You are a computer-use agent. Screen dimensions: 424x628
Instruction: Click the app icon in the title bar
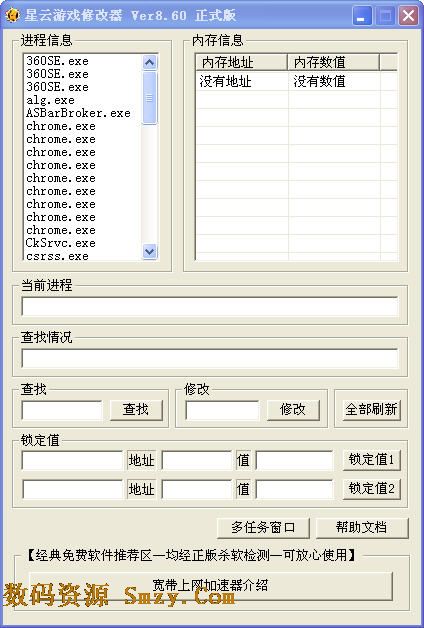pyautogui.click(x=12, y=16)
